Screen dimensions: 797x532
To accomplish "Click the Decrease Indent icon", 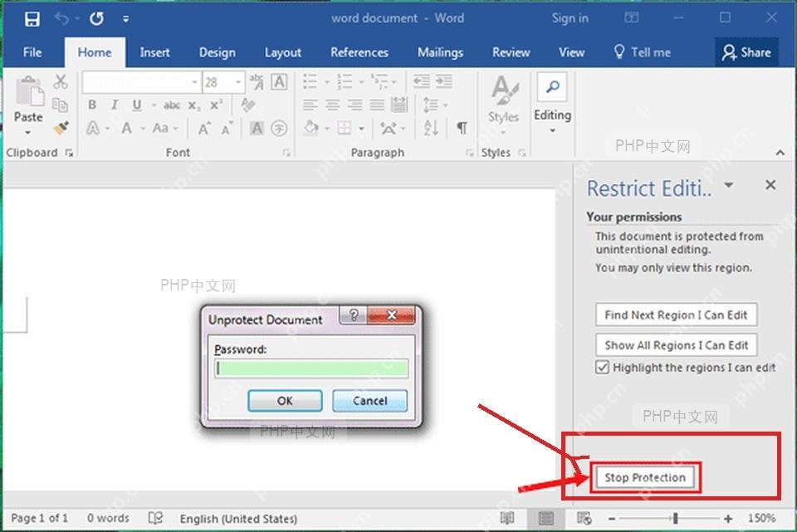I will click(422, 81).
